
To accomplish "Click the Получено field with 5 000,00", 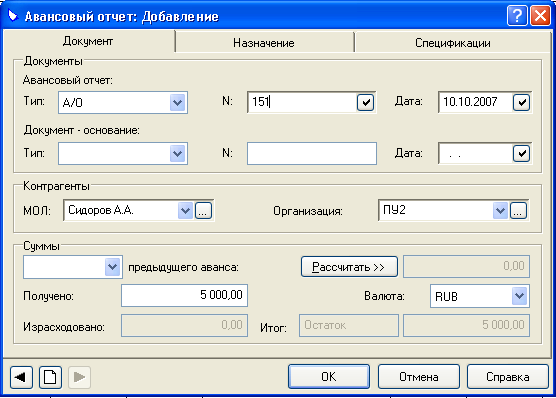I will click(184, 295).
